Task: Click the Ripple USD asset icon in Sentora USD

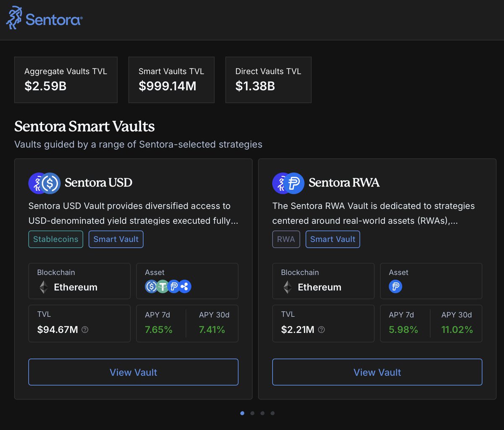Action: pyautogui.click(x=185, y=287)
